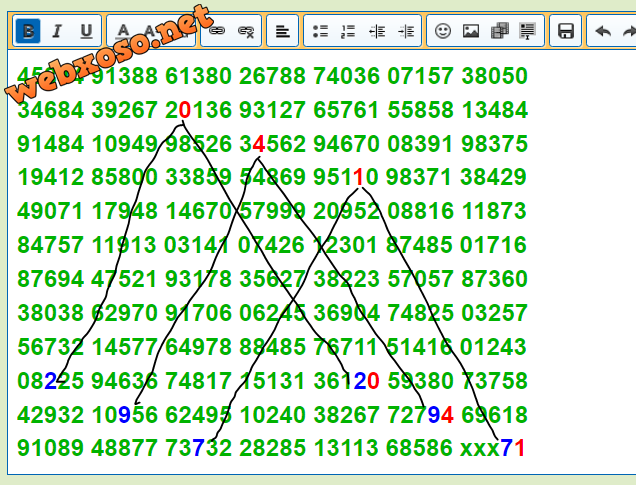Click the number 73758 in the editor

pos(494,381)
